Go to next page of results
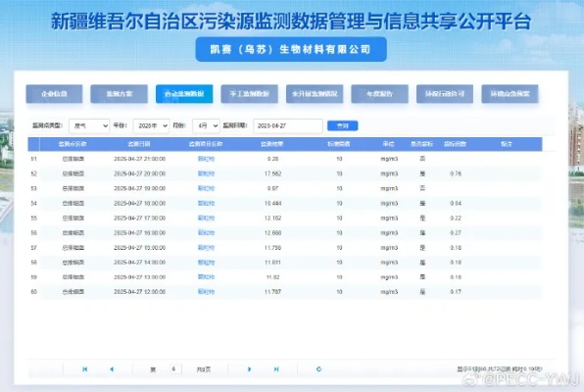584x392 pixels. pyautogui.click(x=249, y=369)
